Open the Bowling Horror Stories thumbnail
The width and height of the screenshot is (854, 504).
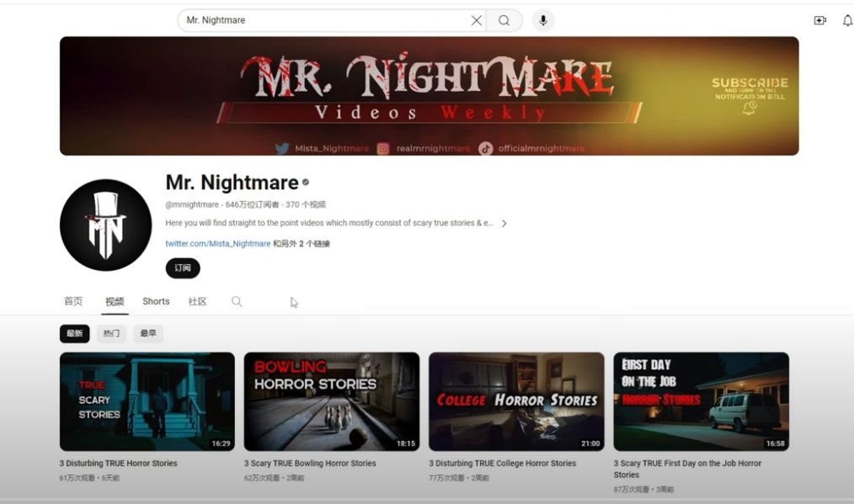332,401
